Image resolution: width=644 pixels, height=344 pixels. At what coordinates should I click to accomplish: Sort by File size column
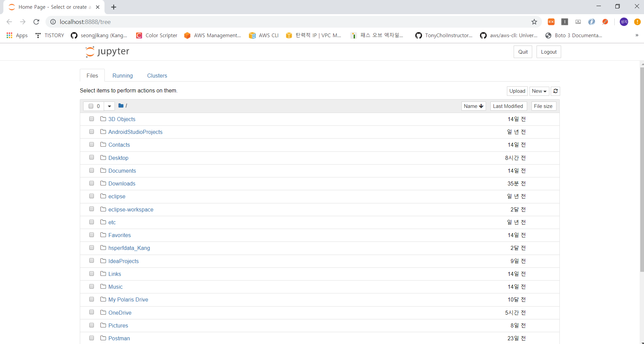(543, 106)
